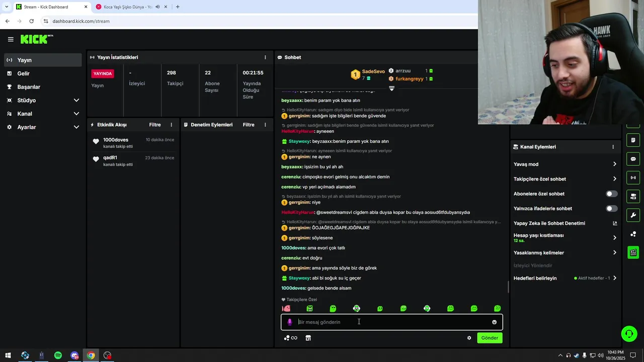Click the chat scrollbar
Image resolution: width=644 pixels, height=362 pixels.
tap(508, 287)
